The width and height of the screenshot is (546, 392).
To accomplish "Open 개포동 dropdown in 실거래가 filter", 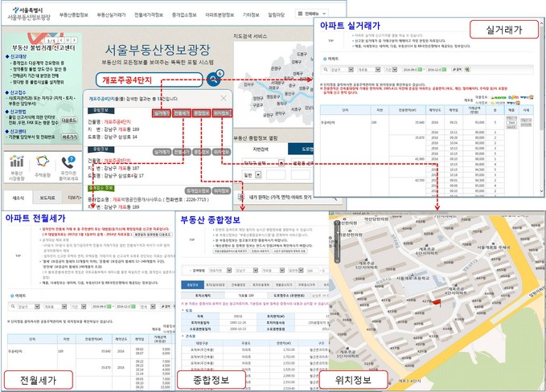I will 369,70.
